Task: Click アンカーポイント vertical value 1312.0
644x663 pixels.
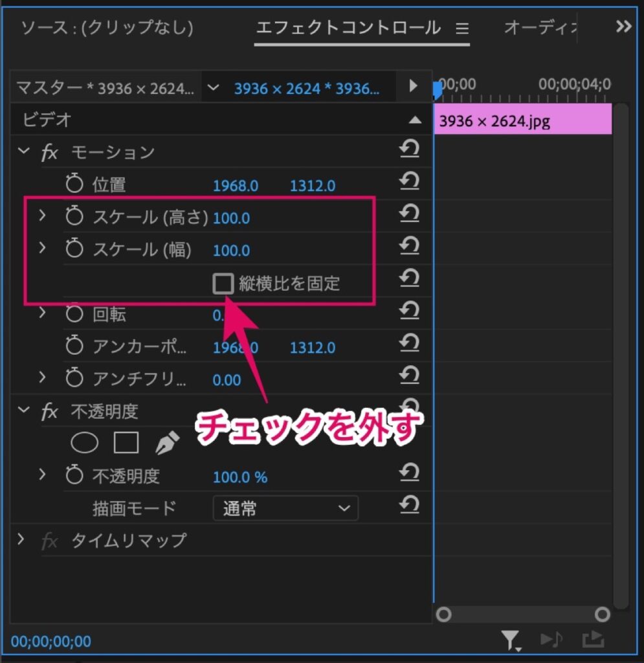Action: 312,348
